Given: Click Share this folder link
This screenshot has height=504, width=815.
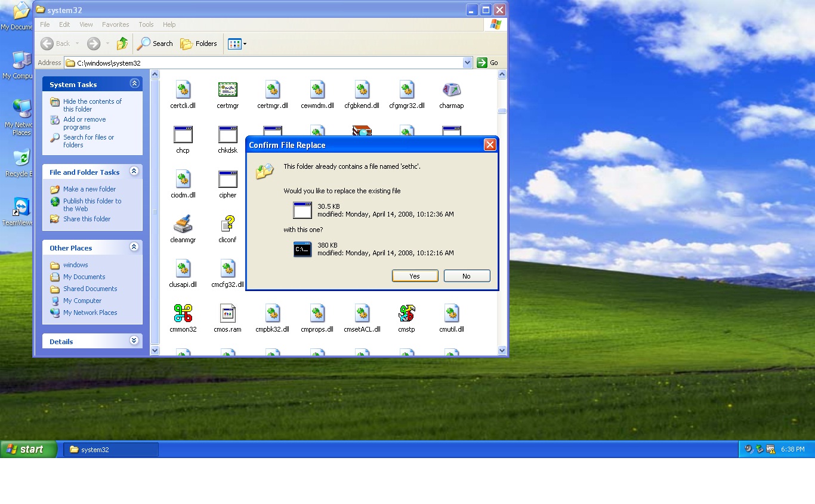Looking at the screenshot, I should pos(87,219).
